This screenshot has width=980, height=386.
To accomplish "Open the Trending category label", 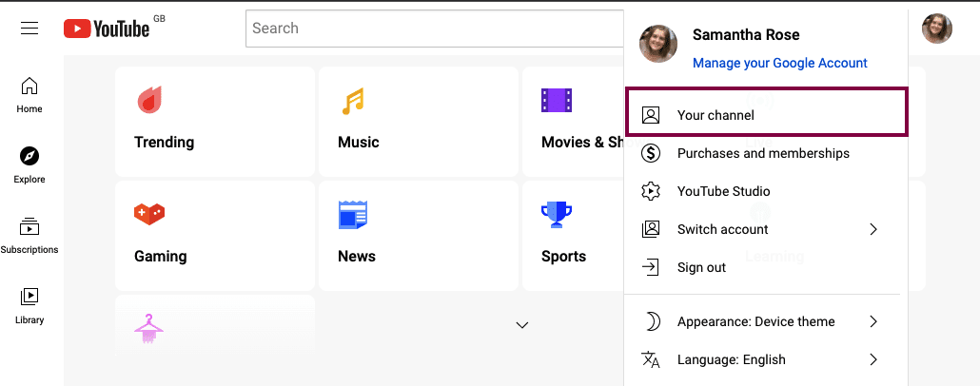I will tap(165, 142).
